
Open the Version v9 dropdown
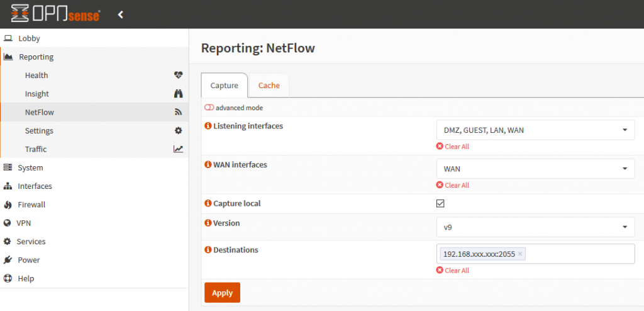tap(536, 227)
